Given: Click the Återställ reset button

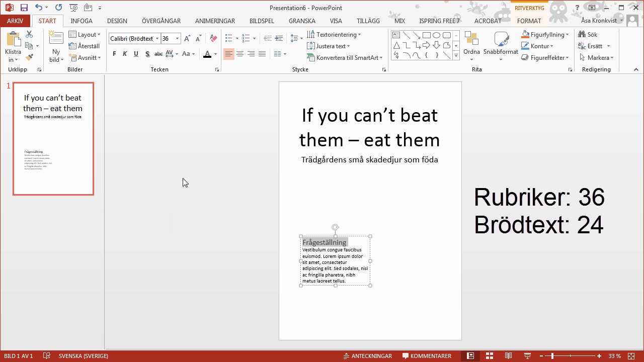Looking at the screenshot, I should [85, 46].
